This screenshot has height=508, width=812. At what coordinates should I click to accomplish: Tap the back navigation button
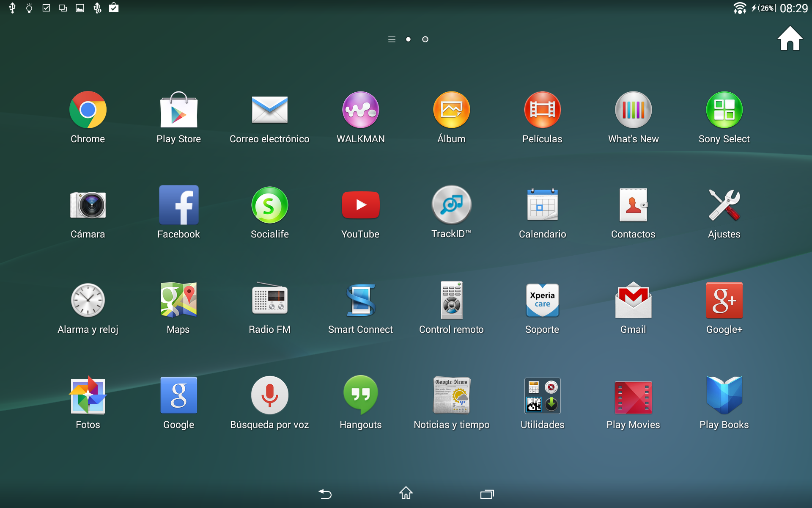coord(325,494)
